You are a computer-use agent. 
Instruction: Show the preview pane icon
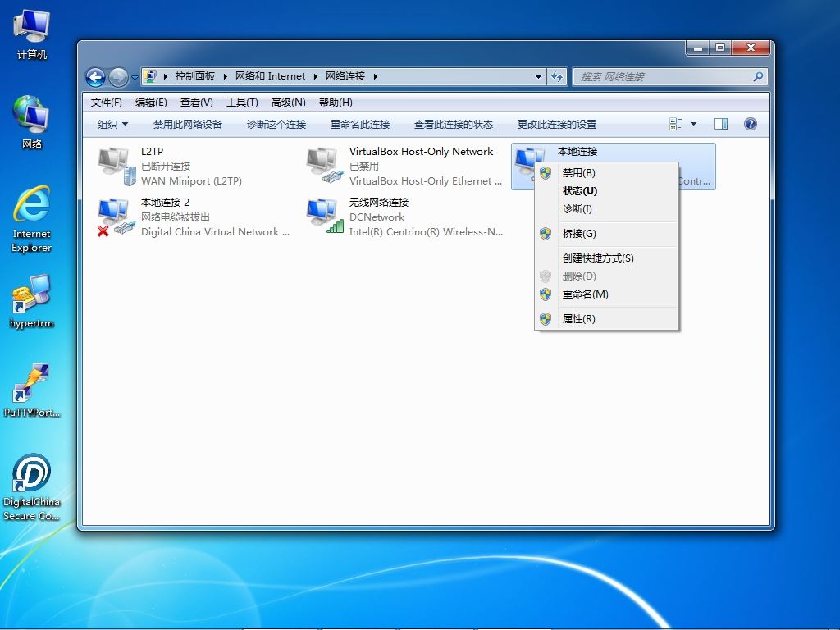[721, 125]
